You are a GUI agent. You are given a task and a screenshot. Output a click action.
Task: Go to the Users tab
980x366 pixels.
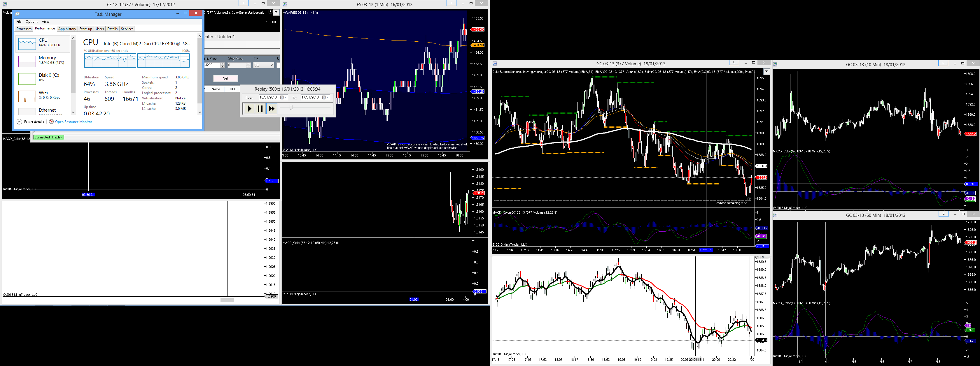click(100, 29)
